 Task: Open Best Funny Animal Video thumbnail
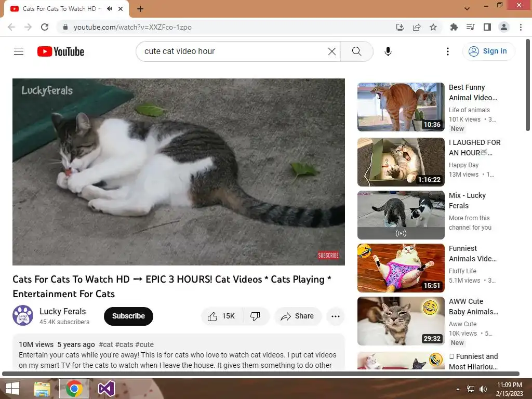[401, 107]
